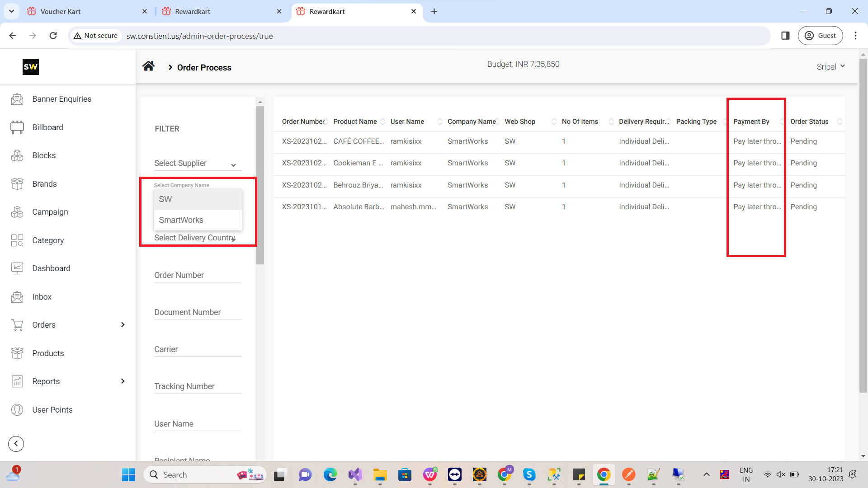Screen dimensions: 868x488
Task: Click the Document Number filter field
Action: [198, 312]
